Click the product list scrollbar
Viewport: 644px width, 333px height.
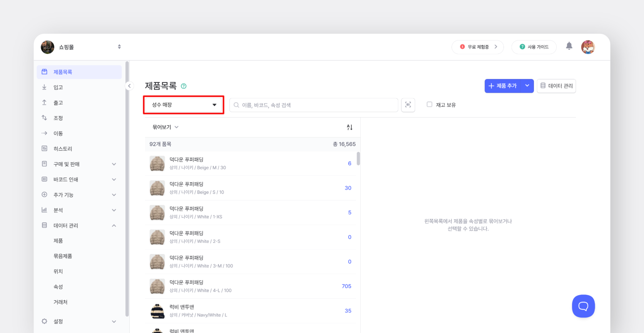coord(358,158)
